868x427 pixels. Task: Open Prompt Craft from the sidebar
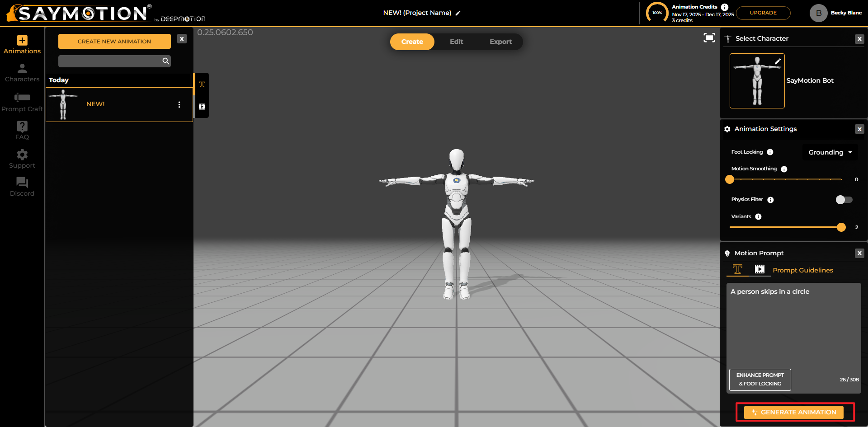[x=22, y=100]
